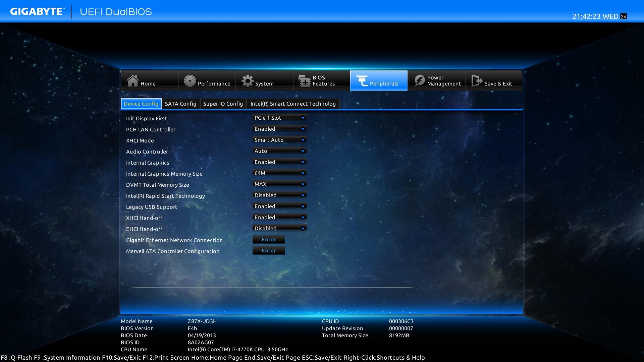Open the BIOS Features menu
The width and height of the screenshot is (644, 362).
coord(322,81)
